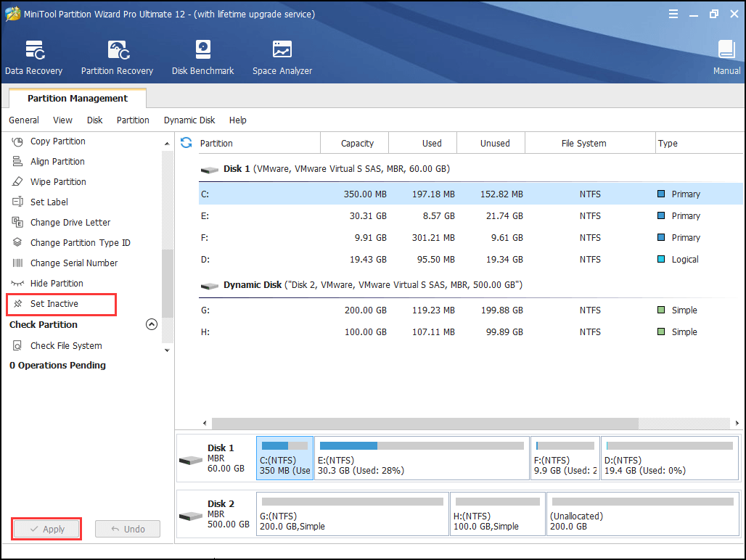Select the Unallocated 200.0 GB block
746x560 pixels.
pos(643,514)
